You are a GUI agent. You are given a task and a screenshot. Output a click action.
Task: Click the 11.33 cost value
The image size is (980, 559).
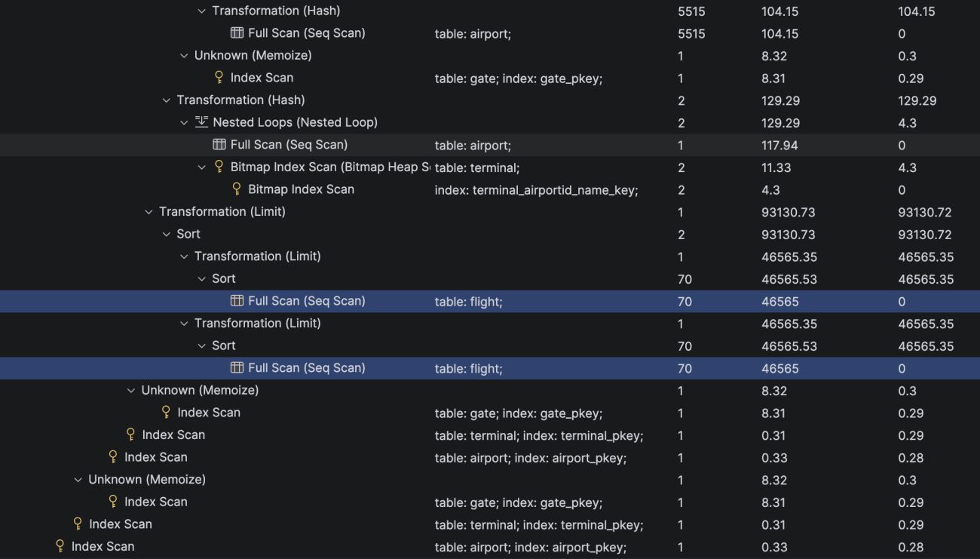(776, 167)
